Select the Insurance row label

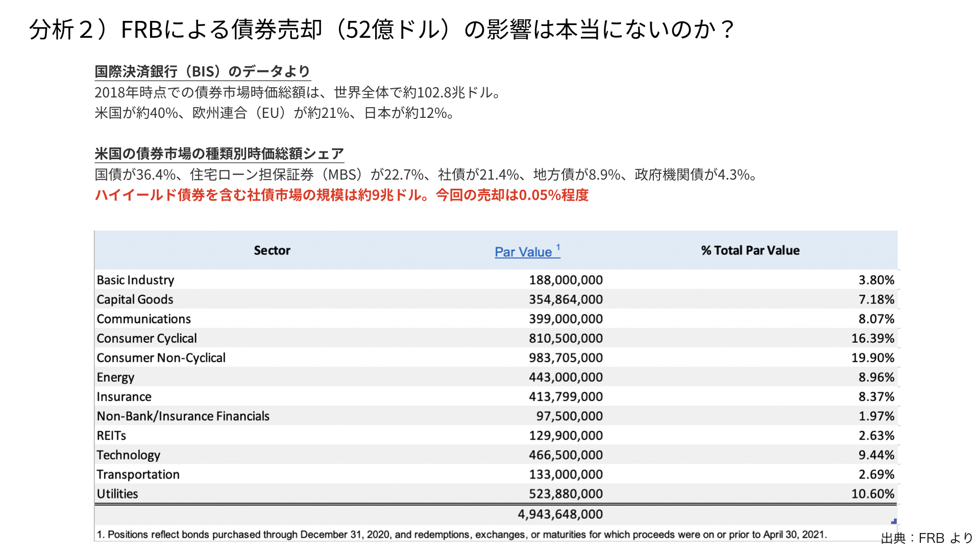pyautogui.click(x=124, y=397)
